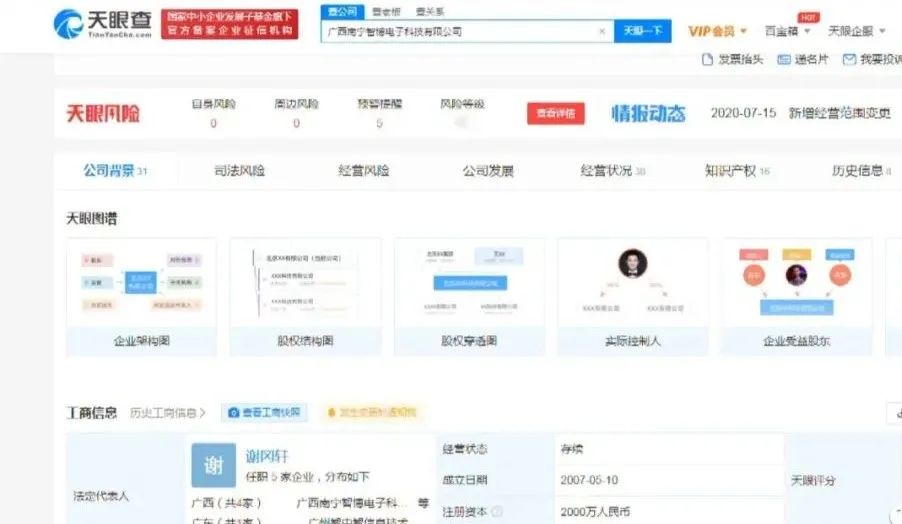Switch to the 公司发展 tab

click(x=488, y=170)
